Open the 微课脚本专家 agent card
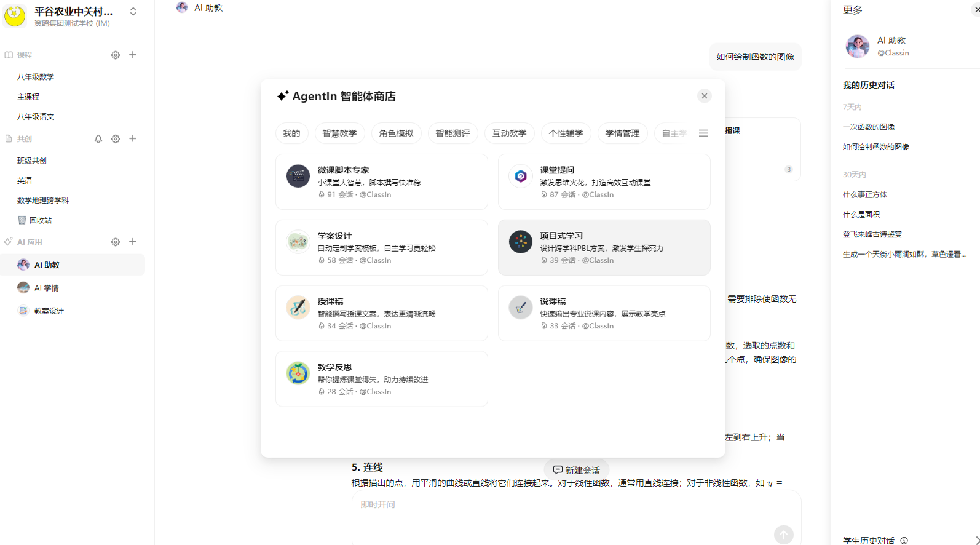Viewport: 980px width, 545px height. 381,181
